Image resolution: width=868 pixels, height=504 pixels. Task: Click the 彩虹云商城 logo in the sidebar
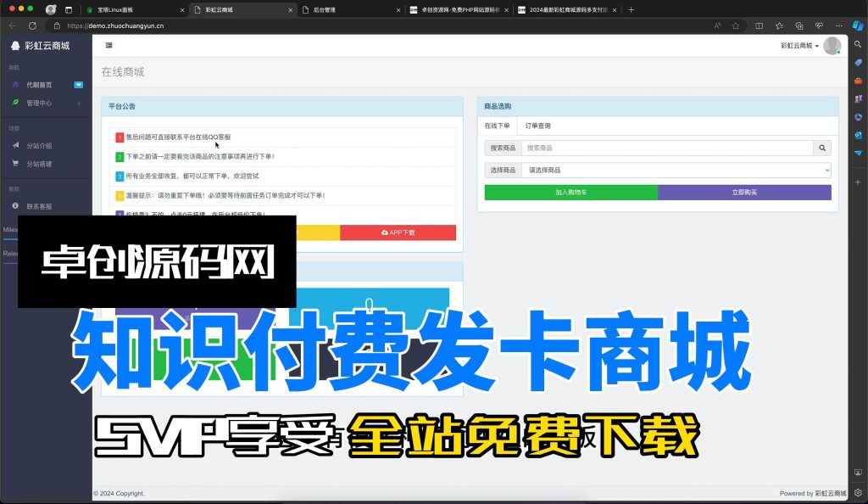point(41,46)
